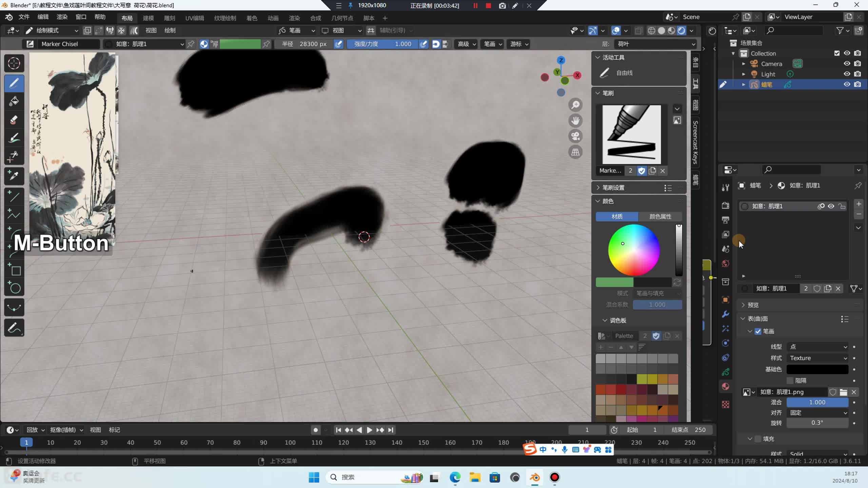Open the 荷叶 layer dropdown
The height and width of the screenshot is (488, 868).
(656, 44)
